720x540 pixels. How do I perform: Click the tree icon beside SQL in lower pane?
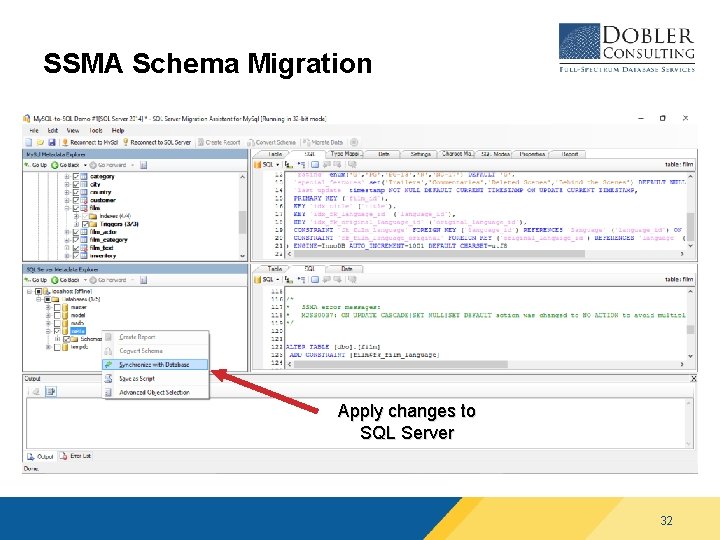(288, 279)
